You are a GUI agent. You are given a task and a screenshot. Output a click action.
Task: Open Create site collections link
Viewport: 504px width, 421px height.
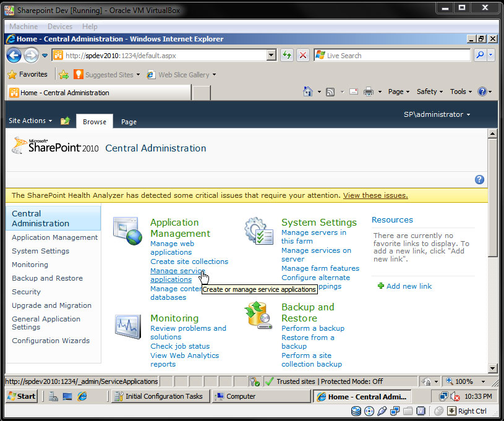click(189, 262)
